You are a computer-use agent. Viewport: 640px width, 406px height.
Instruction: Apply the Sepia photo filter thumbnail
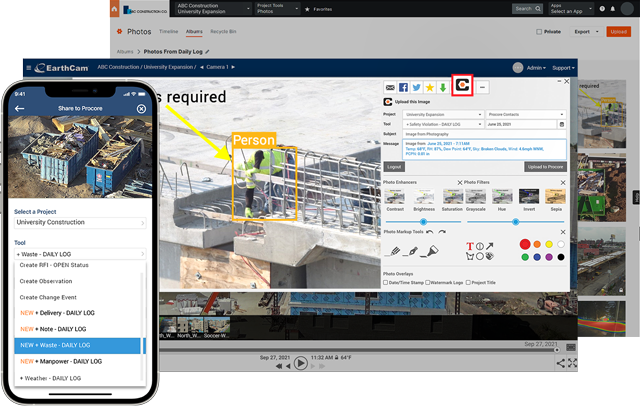[556, 196]
